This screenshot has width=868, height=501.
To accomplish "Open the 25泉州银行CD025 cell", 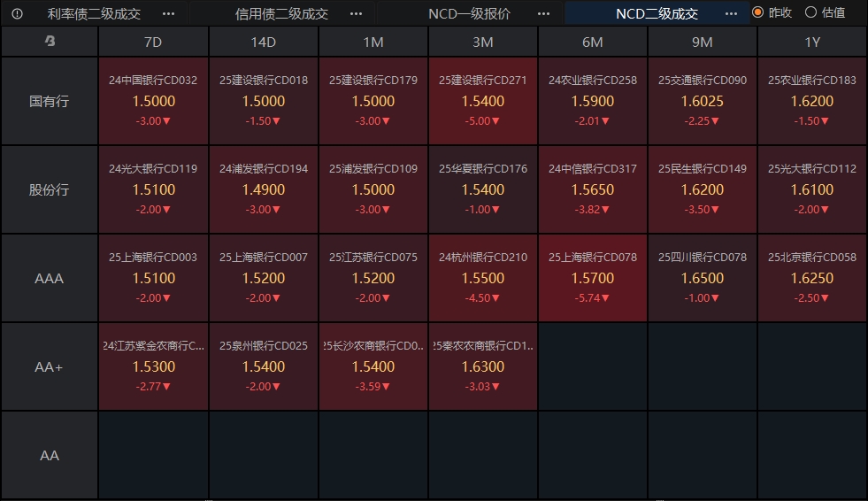I will click(x=264, y=367).
